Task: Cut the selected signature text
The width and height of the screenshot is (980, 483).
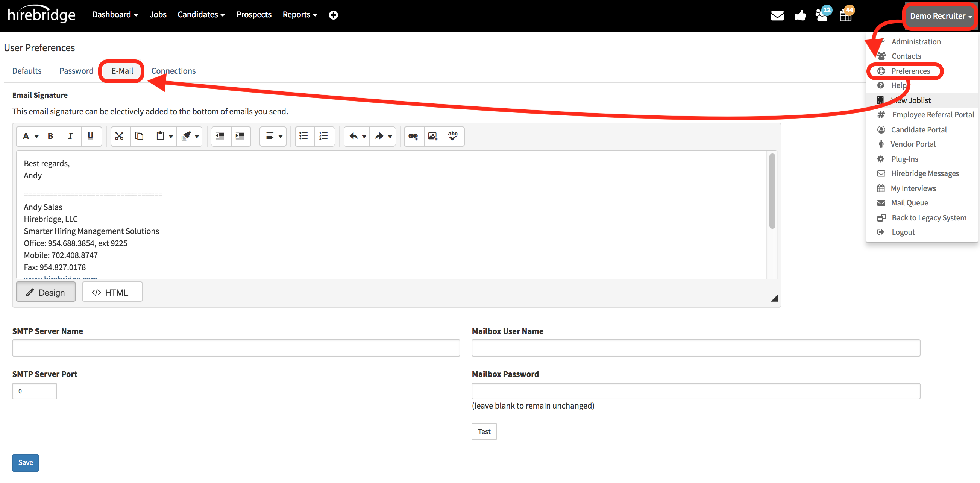Action: [120, 136]
